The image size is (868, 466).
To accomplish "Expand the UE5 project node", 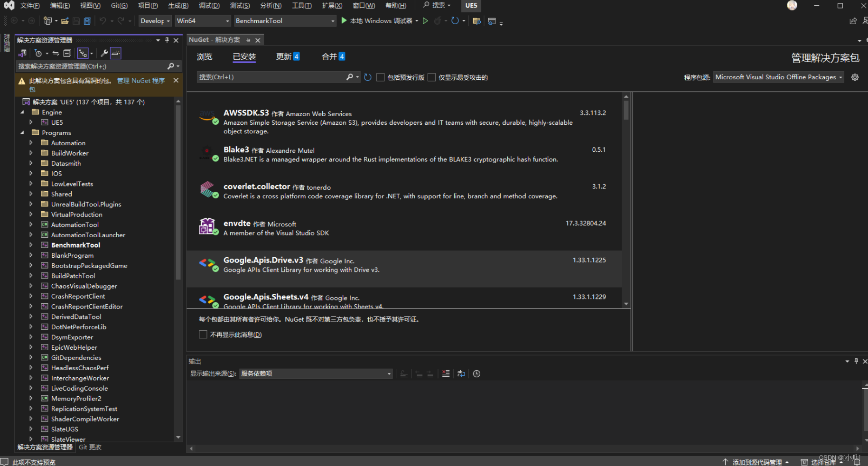I will (x=31, y=122).
